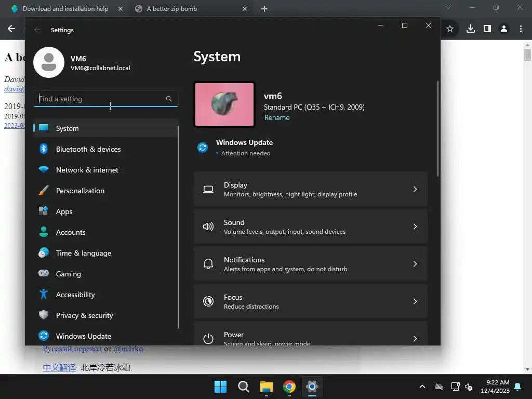Click the Windows Update sync icon in header
The width and height of the screenshot is (532, 399).
203,148
